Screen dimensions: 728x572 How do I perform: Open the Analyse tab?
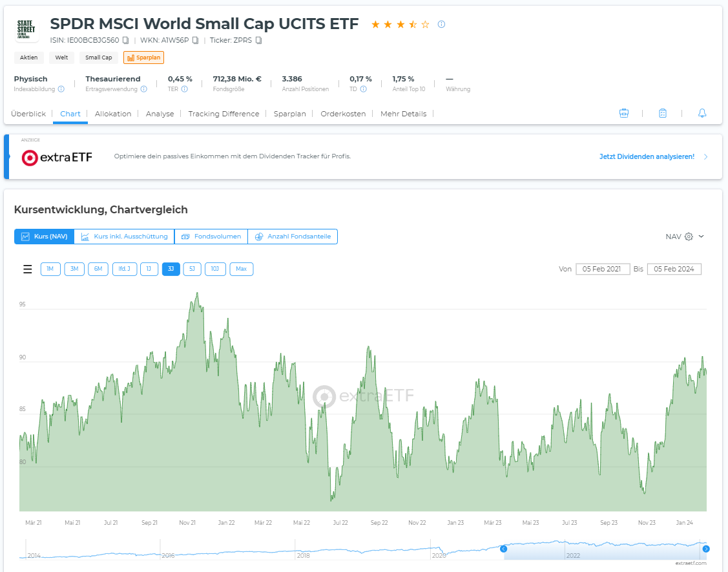160,114
